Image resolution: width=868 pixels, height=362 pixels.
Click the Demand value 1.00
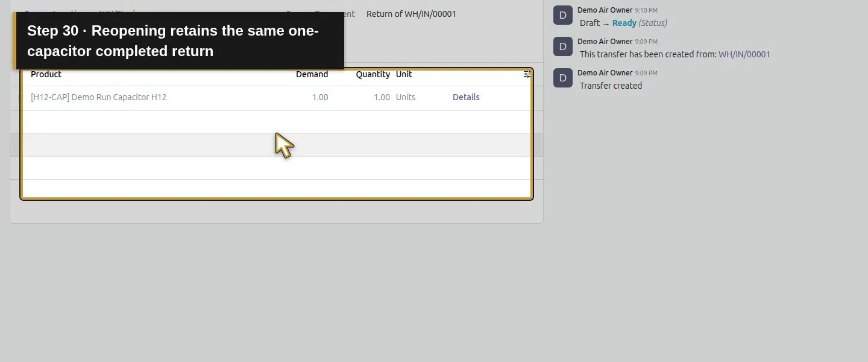pyautogui.click(x=320, y=97)
